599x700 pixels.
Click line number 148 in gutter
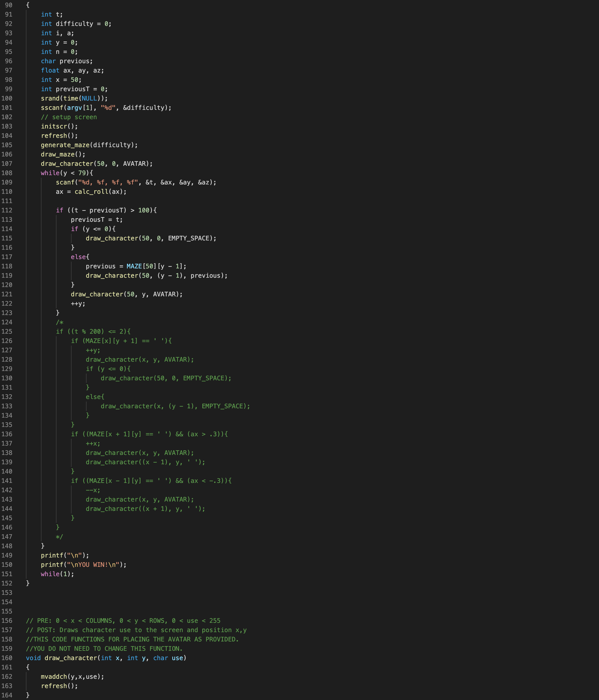pyautogui.click(x=7, y=546)
